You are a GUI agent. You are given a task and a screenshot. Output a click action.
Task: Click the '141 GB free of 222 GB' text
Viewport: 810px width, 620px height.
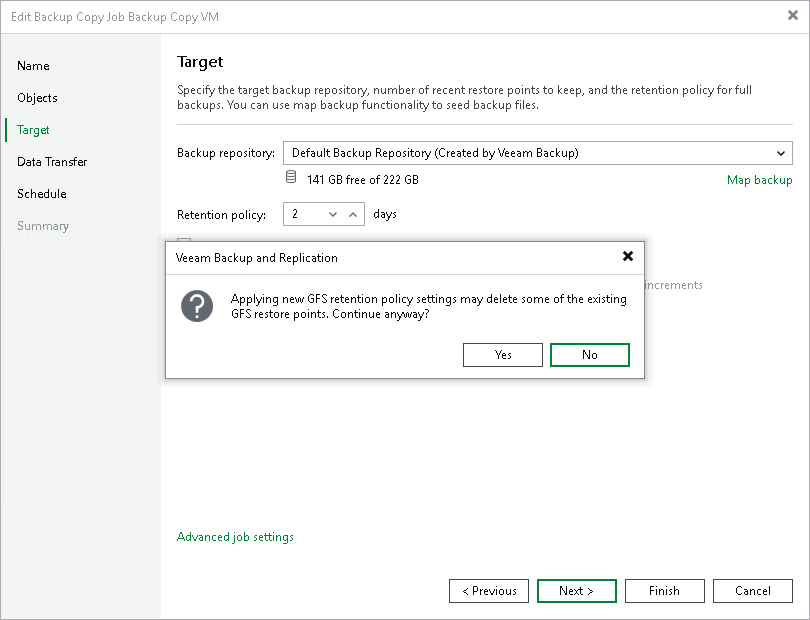click(x=363, y=180)
